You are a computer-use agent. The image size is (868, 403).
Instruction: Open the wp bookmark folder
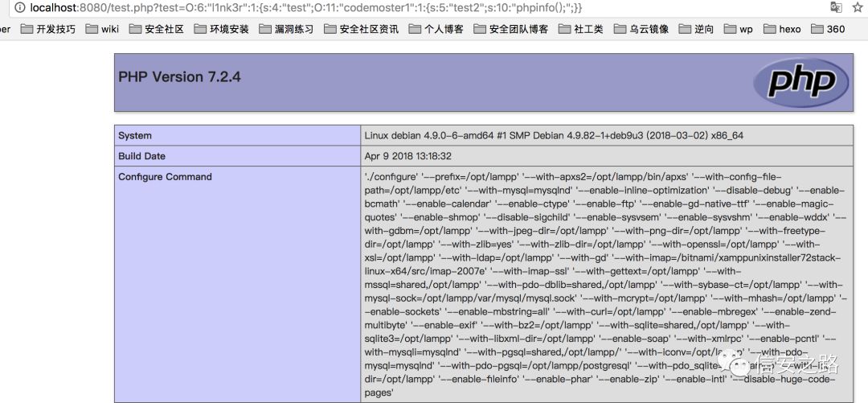point(738,29)
